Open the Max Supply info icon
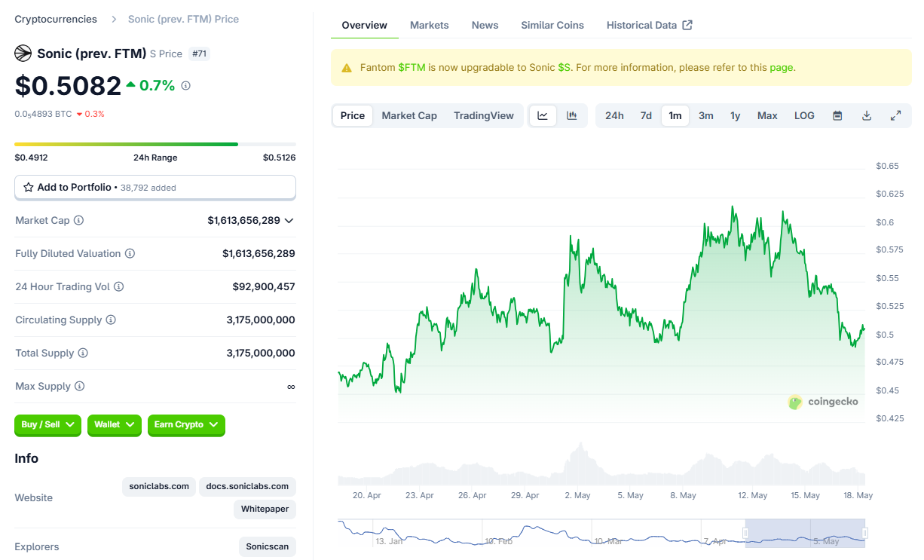This screenshot has width=924, height=560. click(80, 387)
